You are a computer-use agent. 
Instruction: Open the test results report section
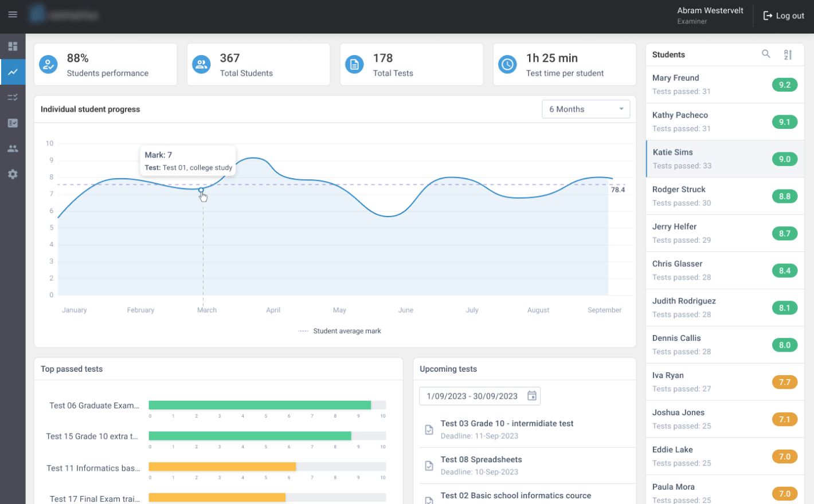point(13,123)
